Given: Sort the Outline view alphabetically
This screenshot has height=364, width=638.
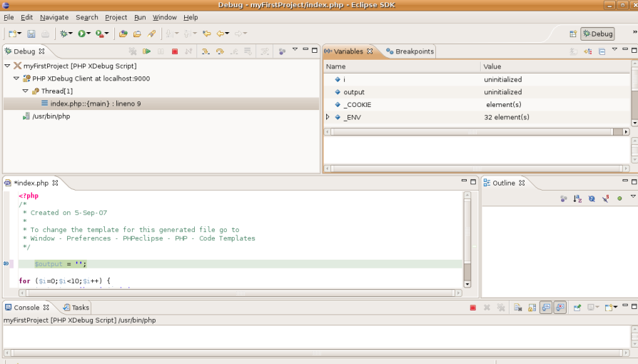Looking at the screenshot, I should 578,198.
